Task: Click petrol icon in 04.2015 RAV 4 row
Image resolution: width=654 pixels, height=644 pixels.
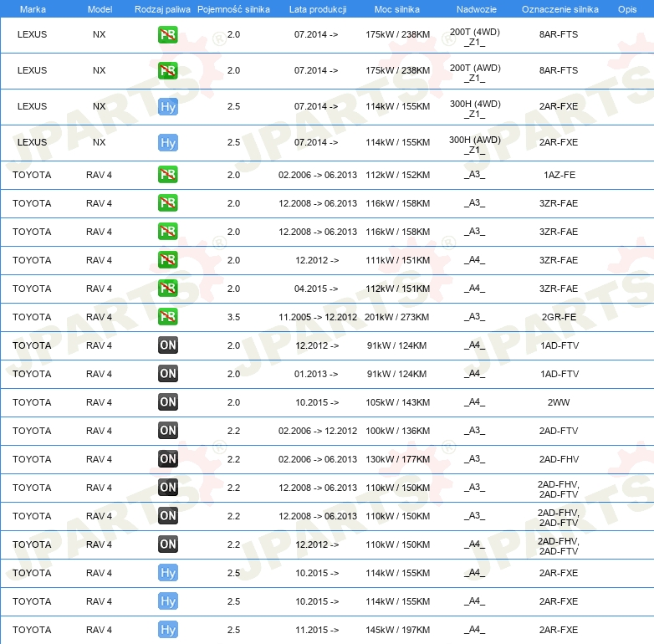Action: 168,289
